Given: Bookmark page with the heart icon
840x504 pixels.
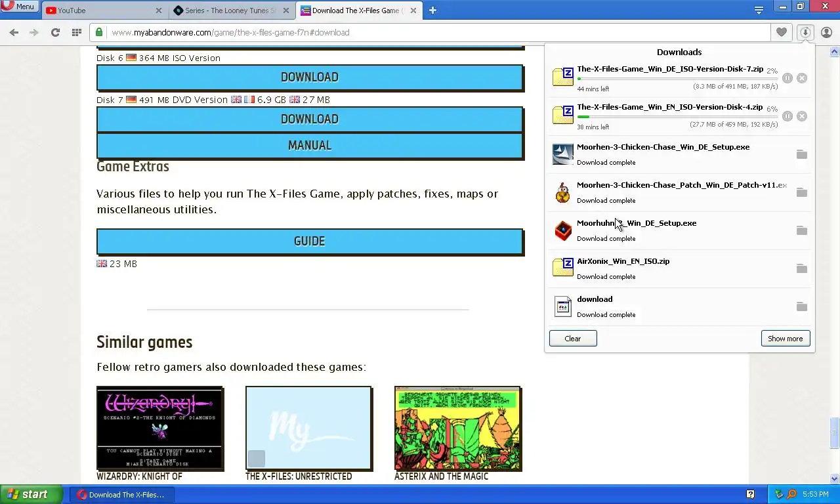Looking at the screenshot, I should point(781,32).
